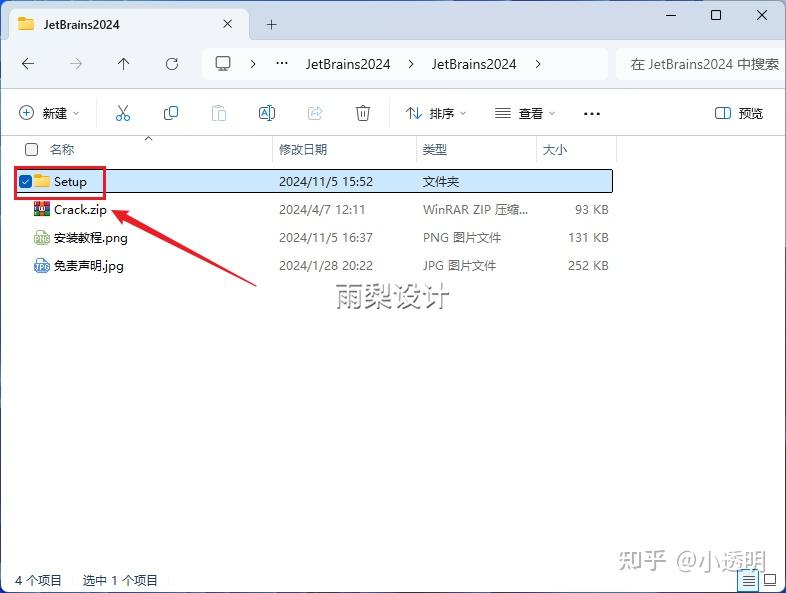The width and height of the screenshot is (786, 593).
Task: Click last JetBrains2024 breadcrumb in address bar
Action: [474, 64]
